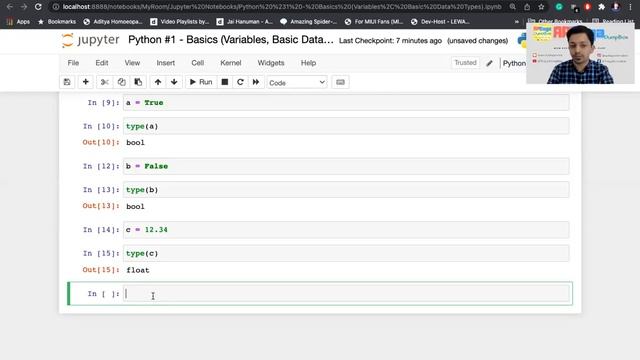640x360 pixels.
Task: Select cell containing type(c)
Action: coord(346,253)
